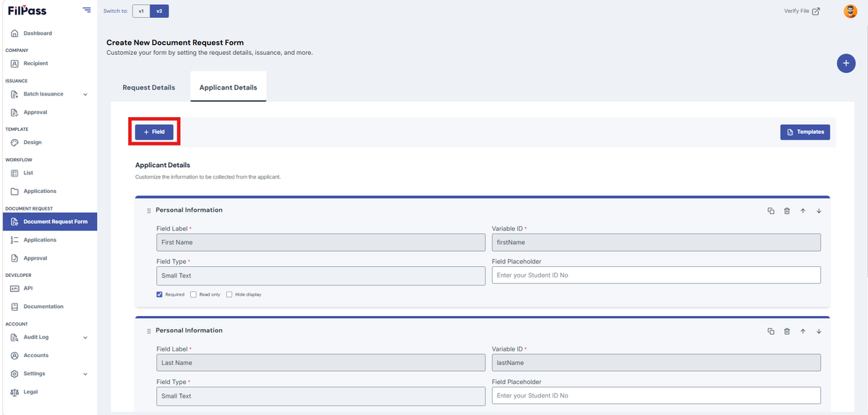Click the Audit Log icon
868x415 pixels.
(x=14, y=337)
